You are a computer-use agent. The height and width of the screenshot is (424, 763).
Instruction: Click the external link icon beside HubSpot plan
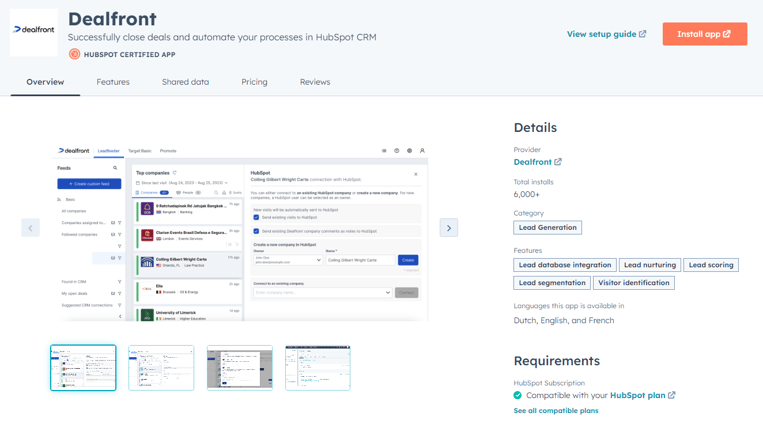[x=672, y=395]
